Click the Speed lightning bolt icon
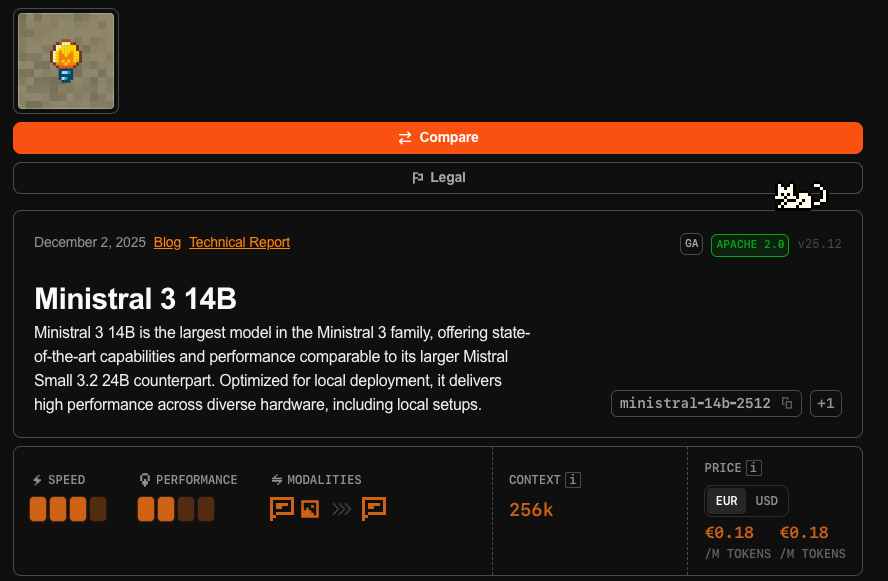This screenshot has height=581, width=888. pyautogui.click(x=37, y=480)
